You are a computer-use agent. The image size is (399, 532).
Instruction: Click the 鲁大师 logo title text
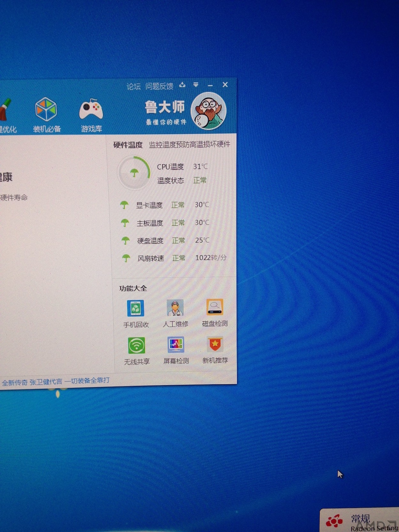[165, 107]
